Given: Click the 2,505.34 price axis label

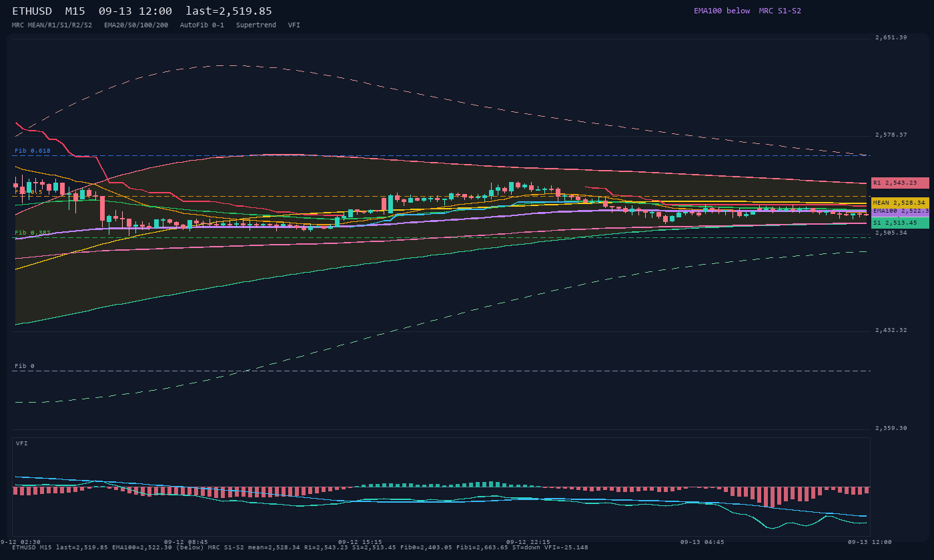Looking at the screenshot, I should coord(891,233).
